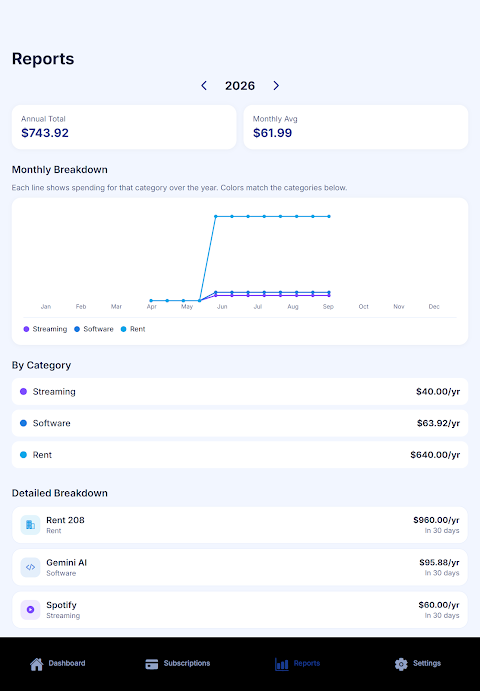Click the By Category heading
This screenshot has height=691, width=480.
coord(41,365)
